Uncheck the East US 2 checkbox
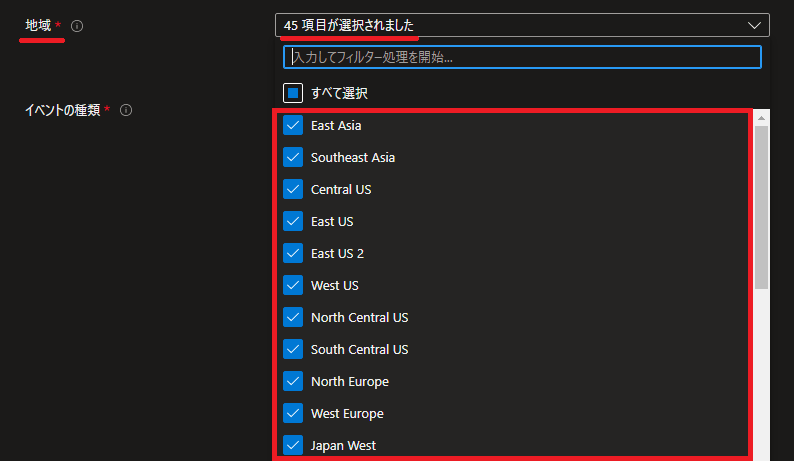The width and height of the screenshot is (794, 461). click(293, 253)
